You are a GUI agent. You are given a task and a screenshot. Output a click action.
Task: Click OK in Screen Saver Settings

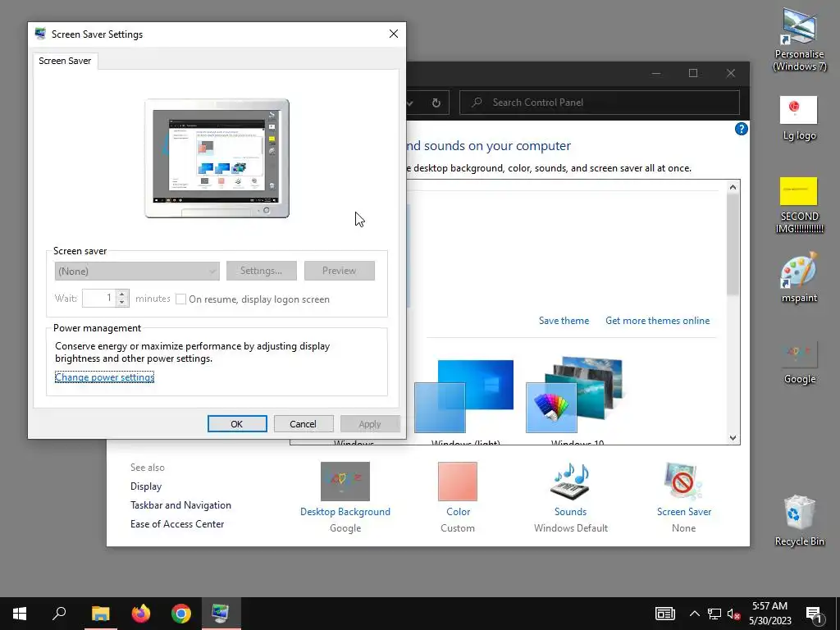click(x=237, y=424)
